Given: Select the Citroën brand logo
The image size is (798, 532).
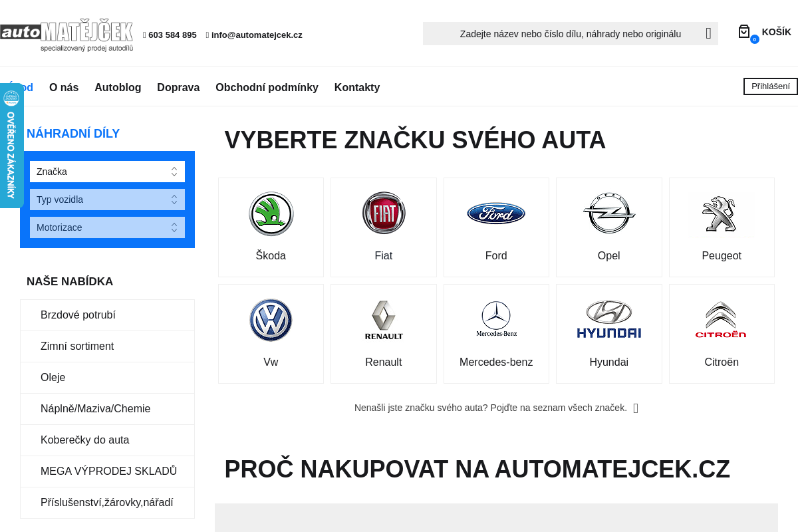Looking at the screenshot, I should click(721, 320).
